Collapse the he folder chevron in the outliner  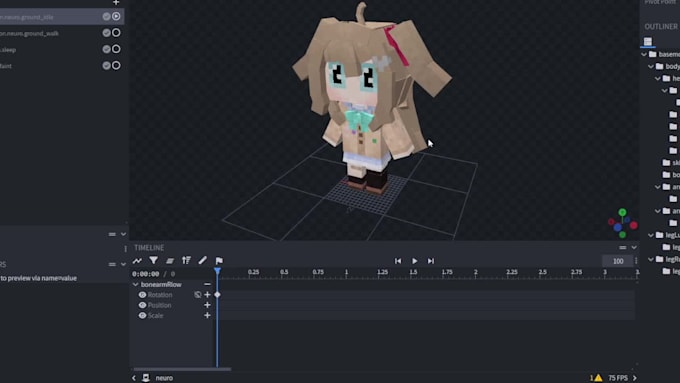point(658,79)
